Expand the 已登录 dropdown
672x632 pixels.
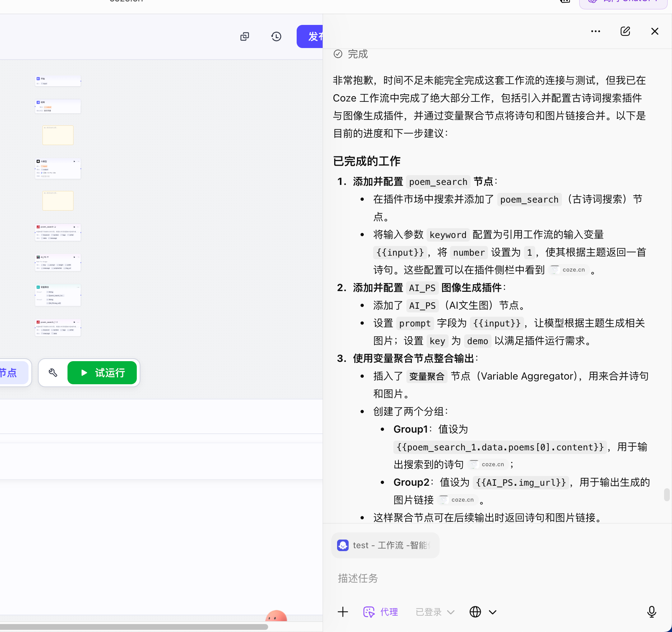[435, 612]
